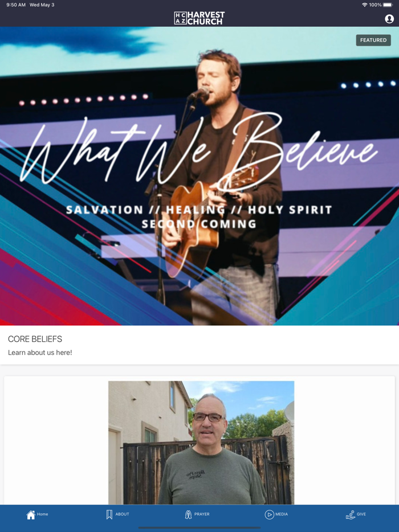Tap the Prayer praying hands icon
This screenshot has width=399, height=532.
188,514
